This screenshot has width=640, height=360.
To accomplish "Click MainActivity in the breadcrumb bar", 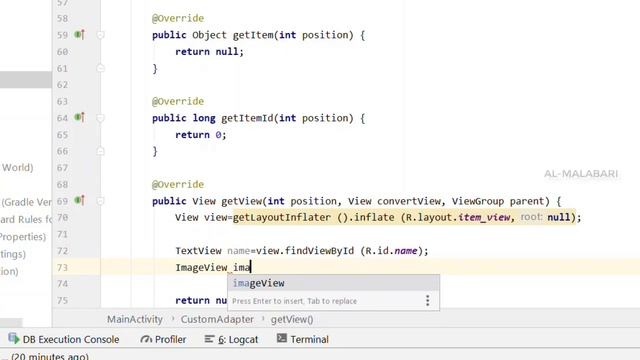I will click(x=135, y=319).
